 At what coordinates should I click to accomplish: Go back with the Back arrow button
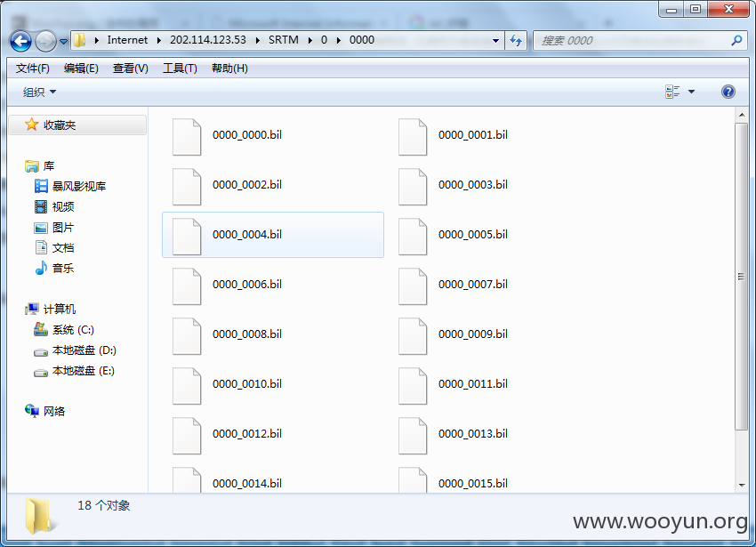click(x=20, y=41)
